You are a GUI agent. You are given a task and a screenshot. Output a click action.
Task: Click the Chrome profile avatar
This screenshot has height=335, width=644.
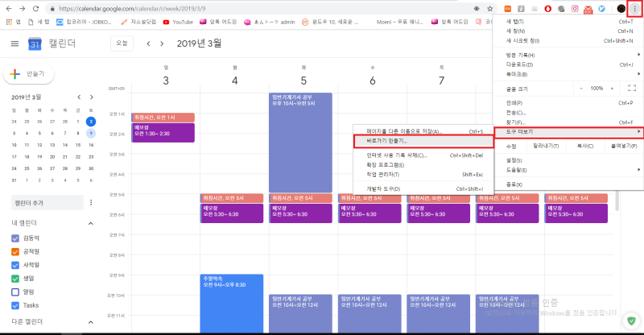621,8
